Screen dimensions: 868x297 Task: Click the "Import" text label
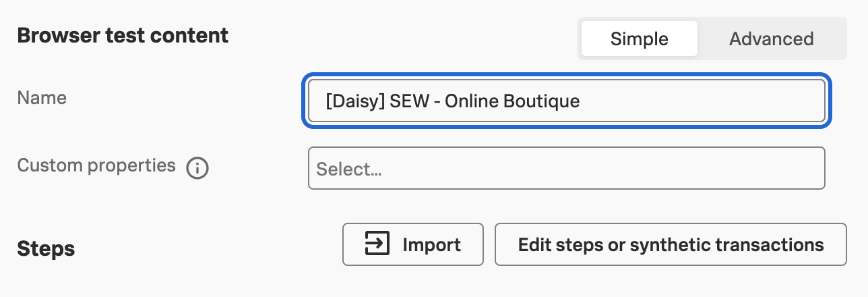pyautogui.click(x=431, y=244)
